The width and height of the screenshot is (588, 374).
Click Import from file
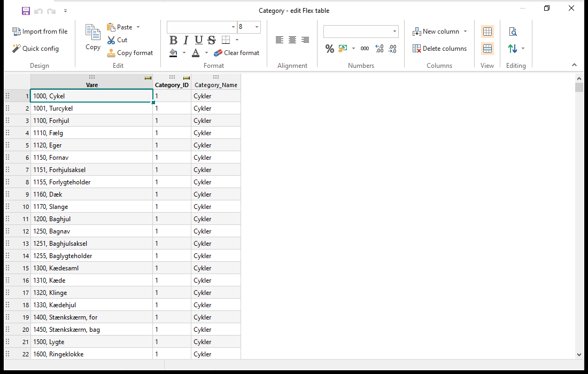point(40,32)
